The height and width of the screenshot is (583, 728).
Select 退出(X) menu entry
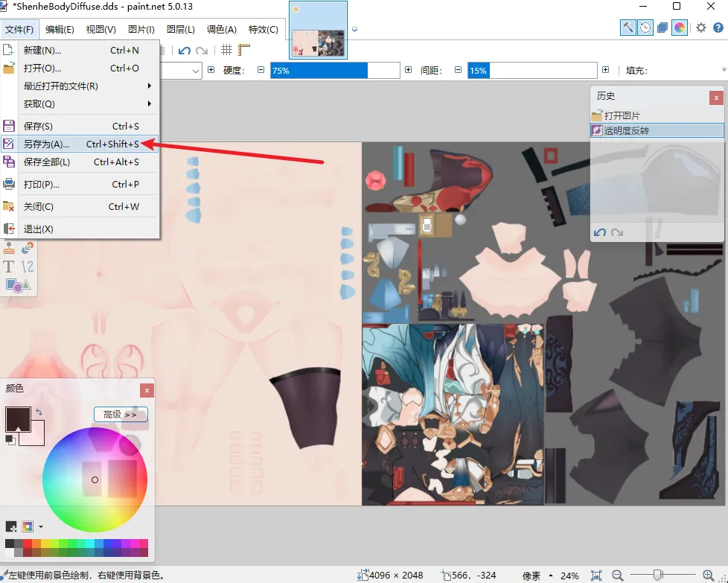[x=80, y=229]
